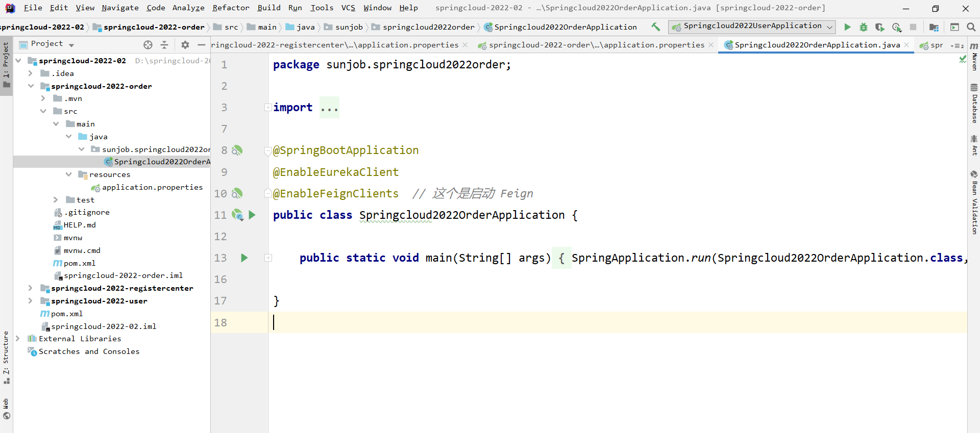Screen dimensions: 980x433
Task: Open the VCS menu
Action: point(348,8)
